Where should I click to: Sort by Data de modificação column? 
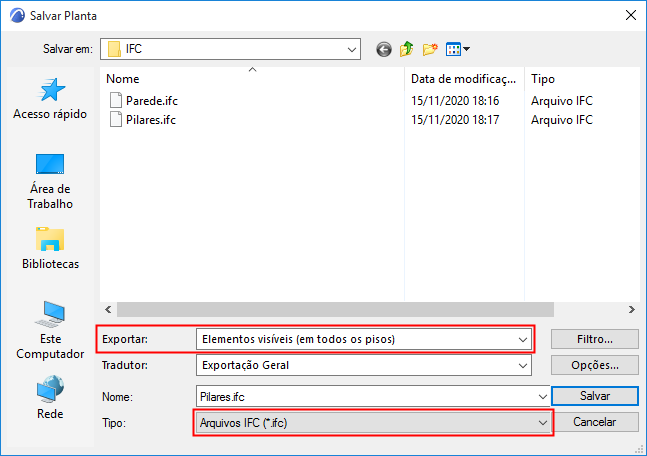tap(463, 78)
